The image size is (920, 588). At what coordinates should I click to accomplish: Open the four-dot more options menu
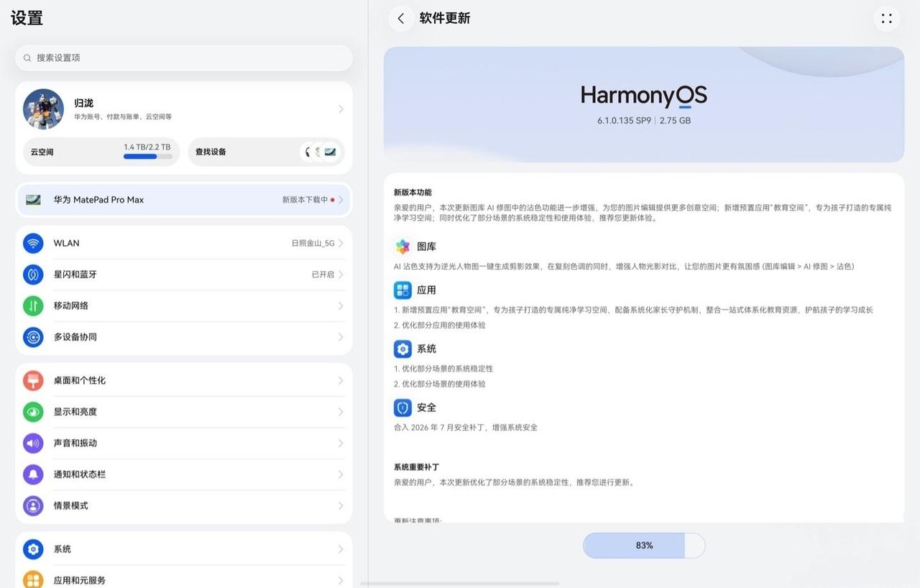coord(887,19)
